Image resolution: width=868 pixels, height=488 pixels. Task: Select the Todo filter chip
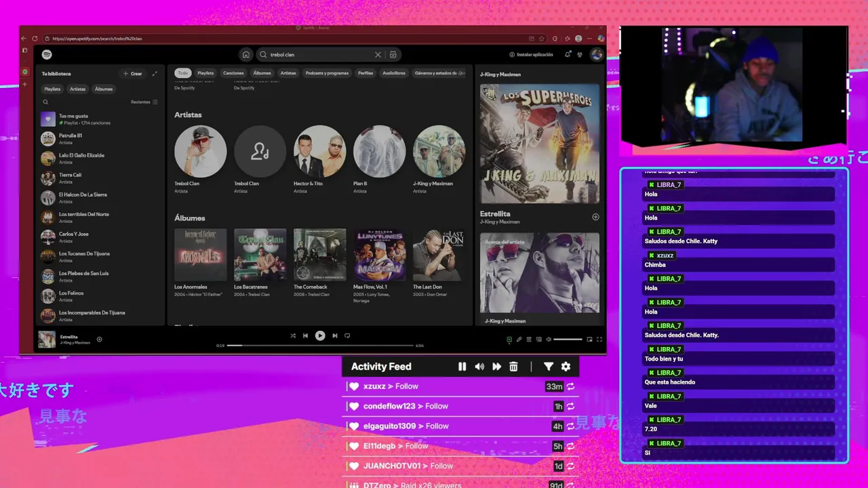(x=182, y=73)
